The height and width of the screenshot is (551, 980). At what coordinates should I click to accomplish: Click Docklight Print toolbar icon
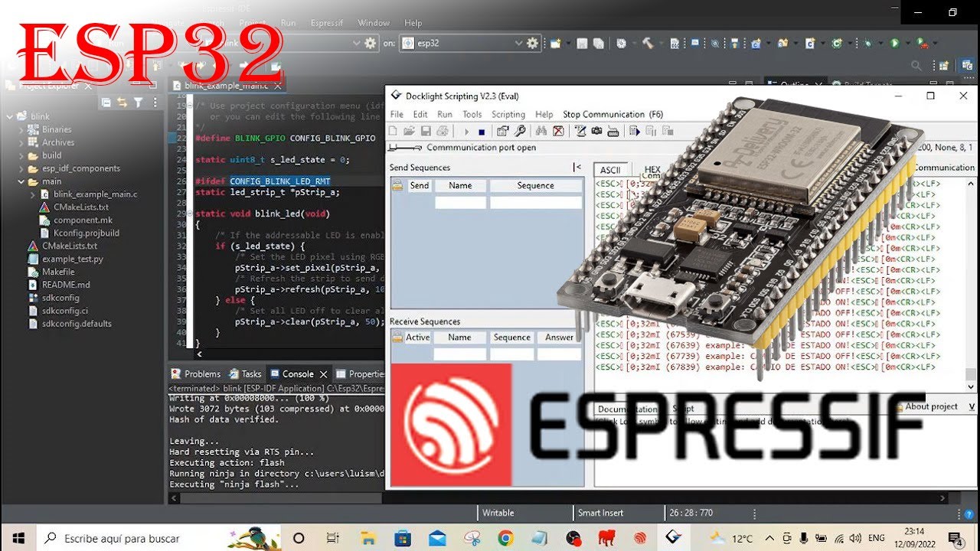coord(443,132)
